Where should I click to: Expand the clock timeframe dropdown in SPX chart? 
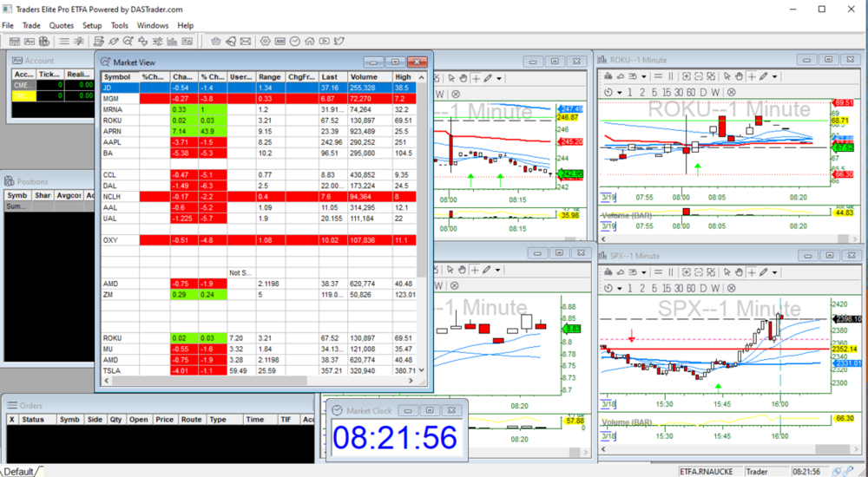(x=619, y=288)
